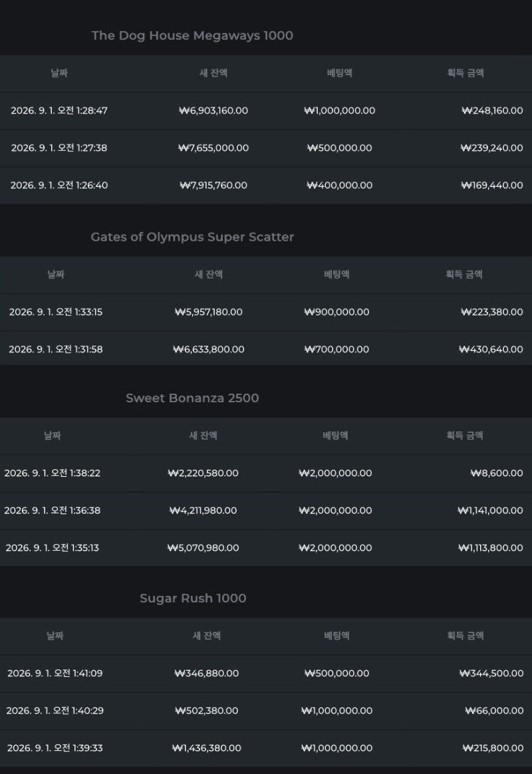The image size is (532, 774).
Task: Select the 1:33:15 date cell
Action: 56,312
